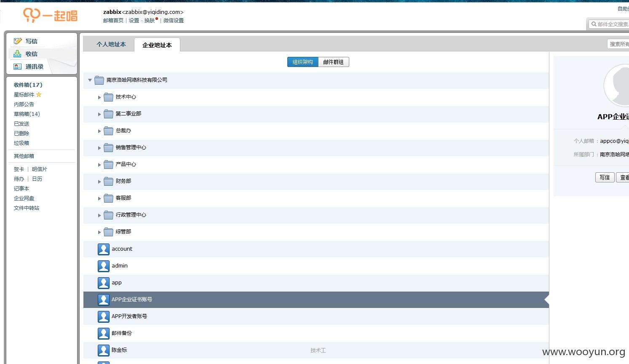Click the 写信 button in contact panel
Viewport: 629px width, 364px height.
coord(605,177)
